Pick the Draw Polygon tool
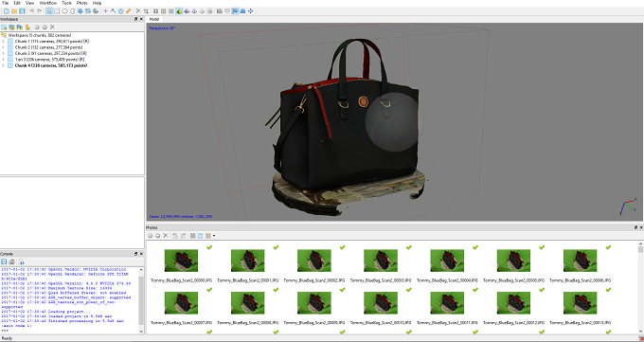Viewport: 644px width, 342px height. [120, 11]
